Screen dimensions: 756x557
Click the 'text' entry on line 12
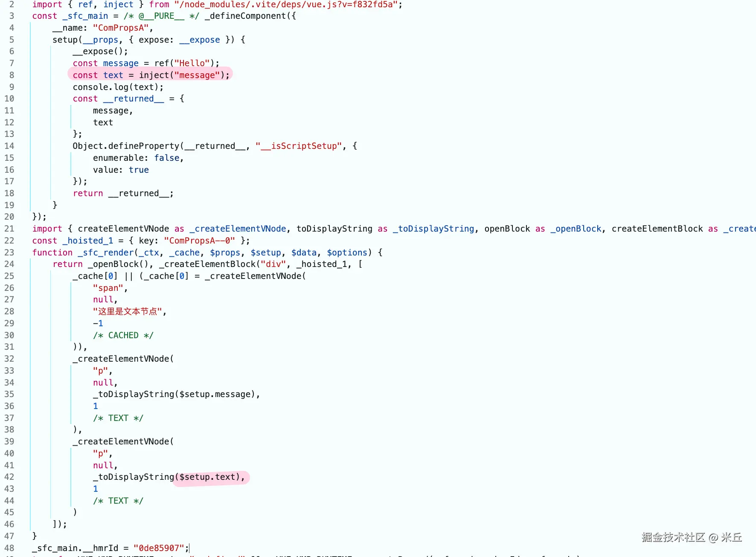(x=103, y=122)
